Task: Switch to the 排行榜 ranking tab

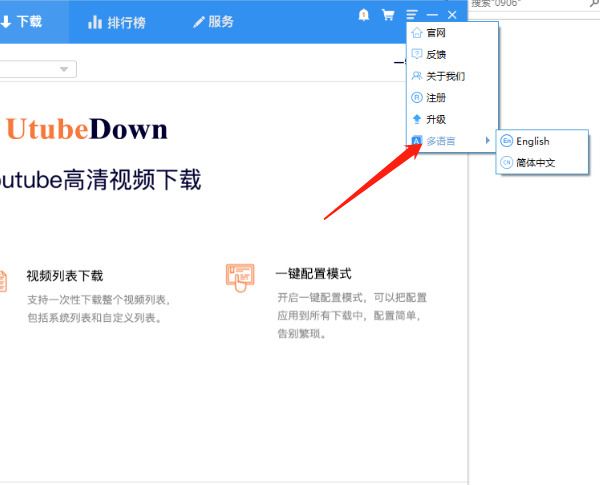Action: click(117, 22)
